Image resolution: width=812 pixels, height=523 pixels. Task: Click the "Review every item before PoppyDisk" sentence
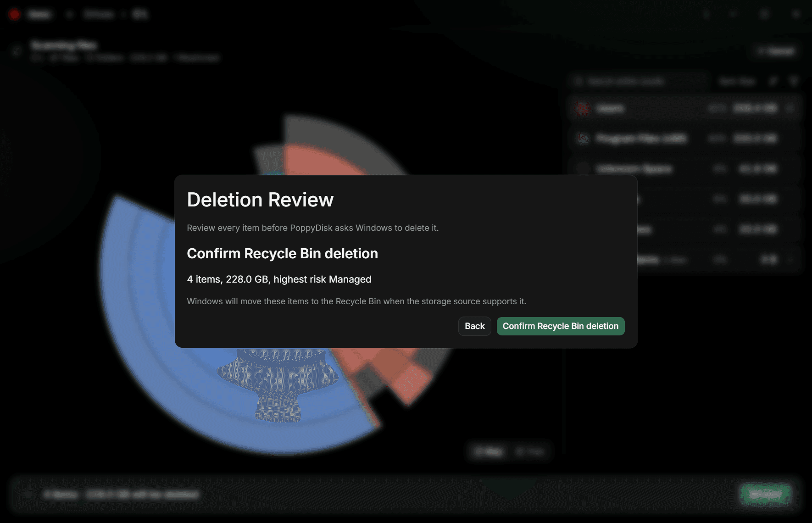tap(312, 228)
